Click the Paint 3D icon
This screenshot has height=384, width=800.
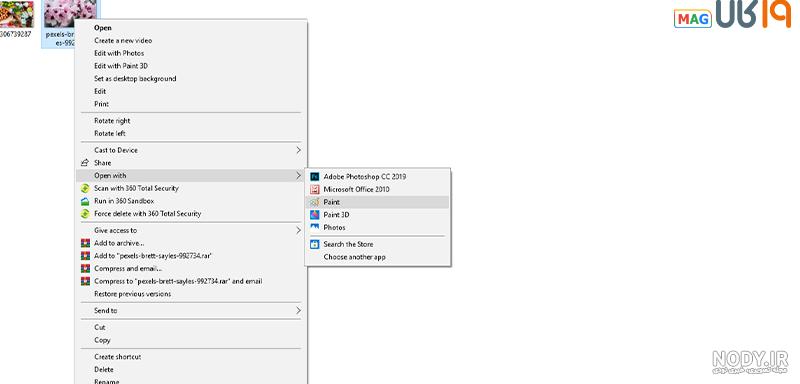tap(314, 215)
